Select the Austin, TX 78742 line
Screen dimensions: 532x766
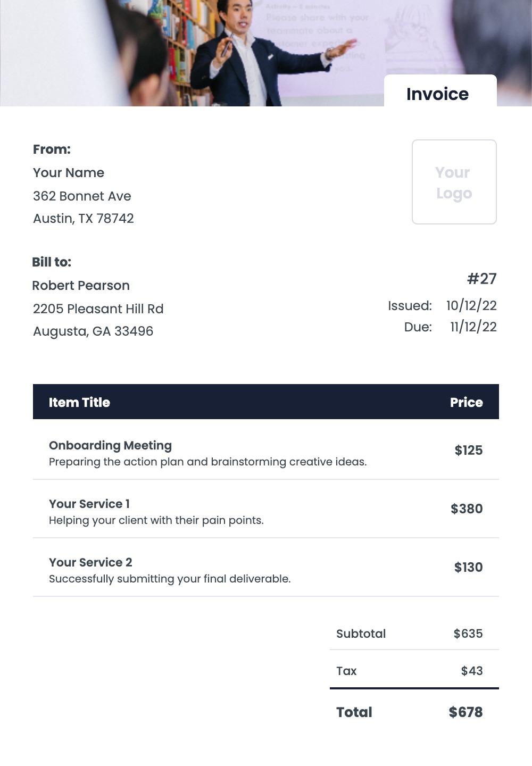coord(84,219)
